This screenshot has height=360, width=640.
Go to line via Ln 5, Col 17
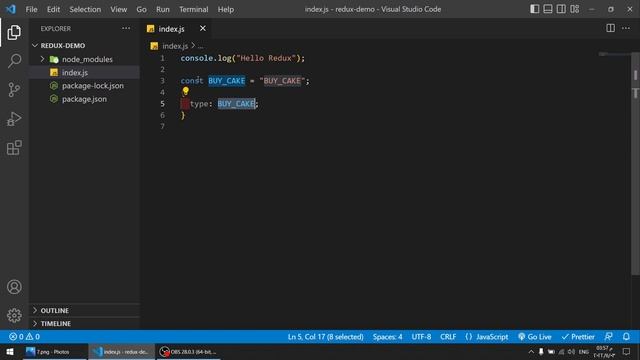tap(325, 337)
